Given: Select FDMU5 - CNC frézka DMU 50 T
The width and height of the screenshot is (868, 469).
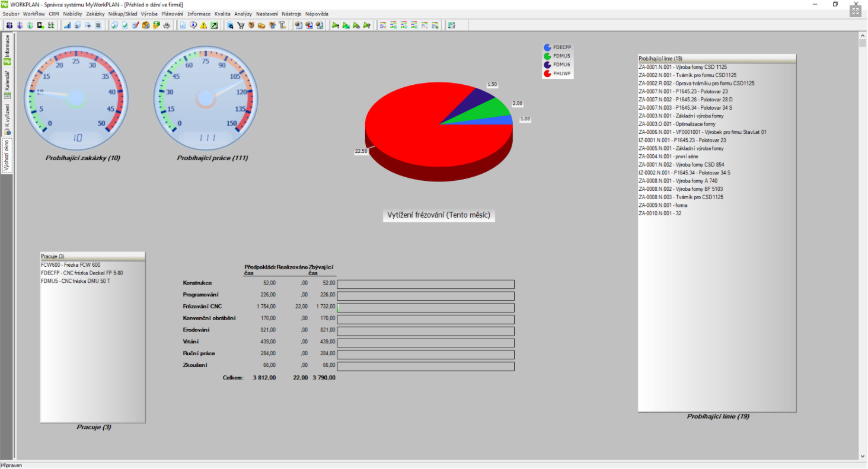Looking at the screenshot, I should pyautogui.click(x=75, y=281).
